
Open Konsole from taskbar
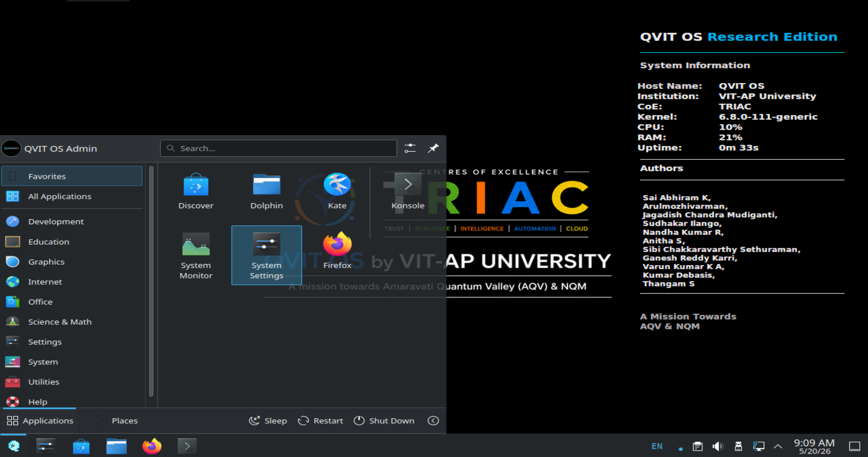tap(187, 446)
